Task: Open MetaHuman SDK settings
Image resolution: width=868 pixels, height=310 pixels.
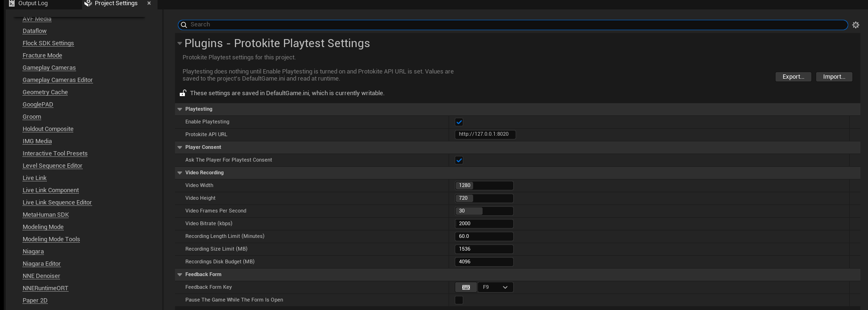Action: pyautogui.click(x=46, y=215)
